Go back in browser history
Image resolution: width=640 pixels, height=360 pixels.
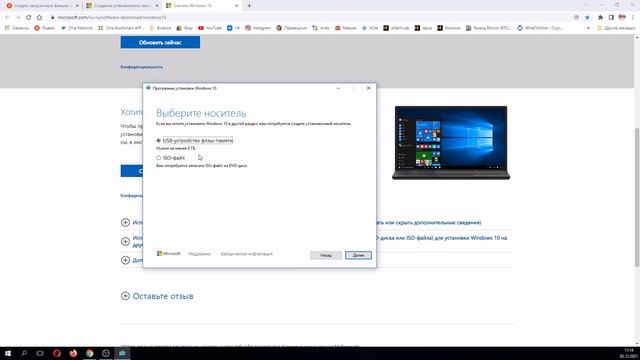(x=7, y=18)
